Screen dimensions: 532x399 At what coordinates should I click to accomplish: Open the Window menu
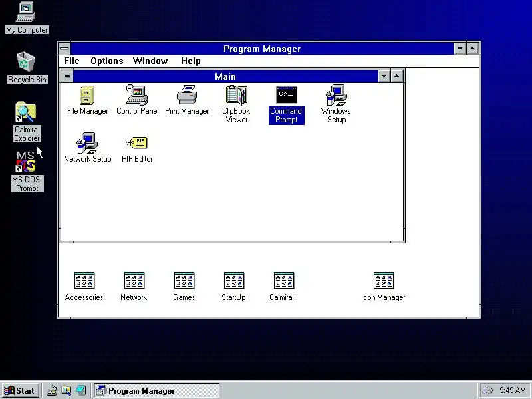coord(150,61)
